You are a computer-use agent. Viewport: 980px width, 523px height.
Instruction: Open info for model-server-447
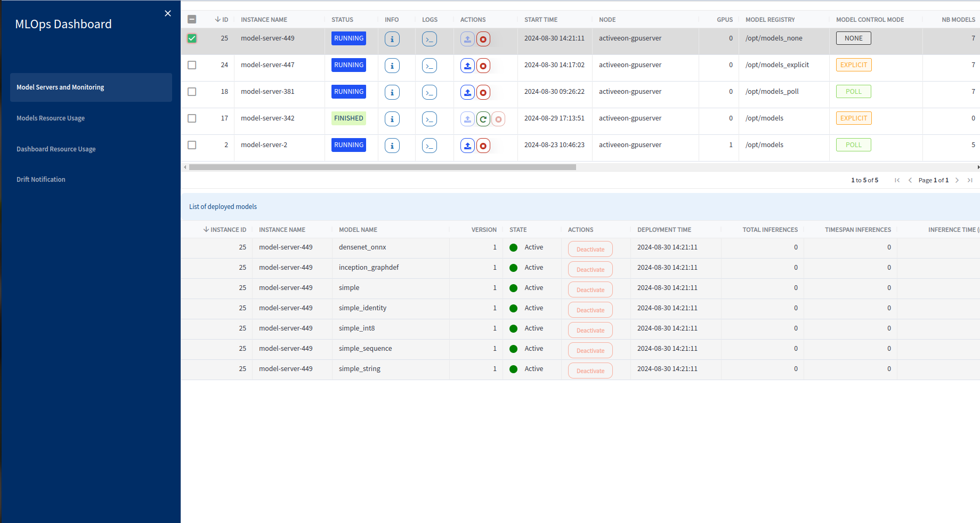click(392, 66)
